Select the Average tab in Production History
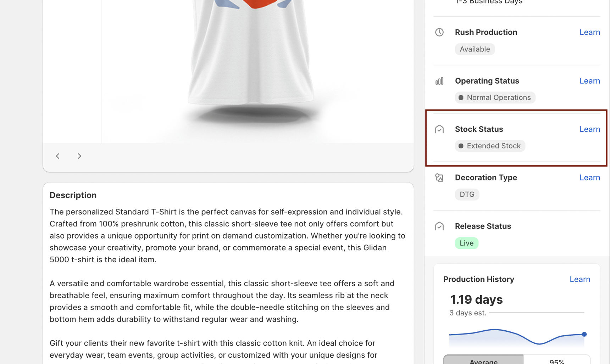This screenshot has width=610, height=364. (483, 361)
